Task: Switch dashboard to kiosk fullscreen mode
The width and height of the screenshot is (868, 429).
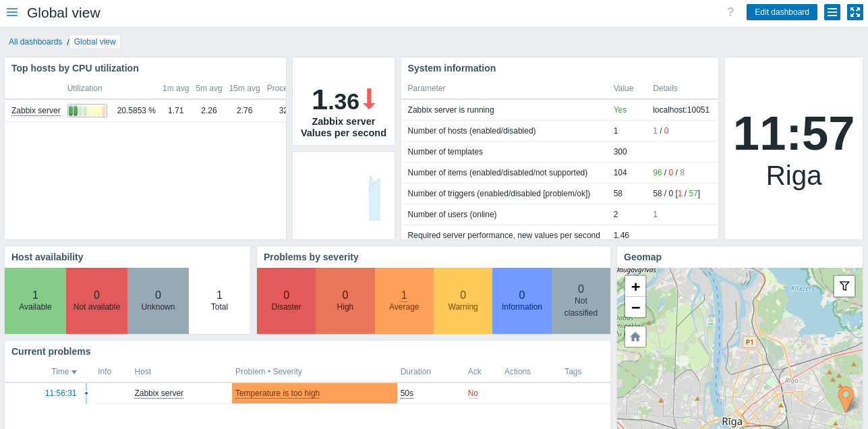Action: pyautogui.click(x=857, y=11)
